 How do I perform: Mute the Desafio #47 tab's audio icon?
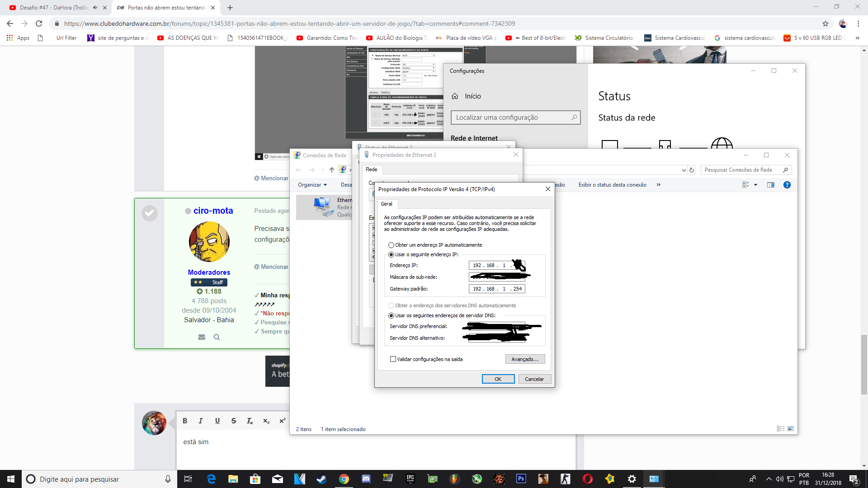(95, 8)
